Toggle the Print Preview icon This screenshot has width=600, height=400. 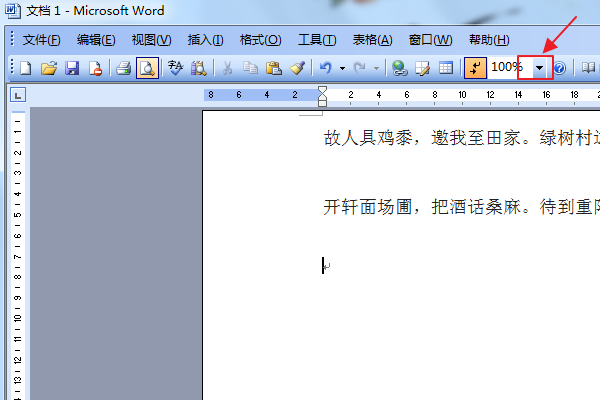pos(147,68)
